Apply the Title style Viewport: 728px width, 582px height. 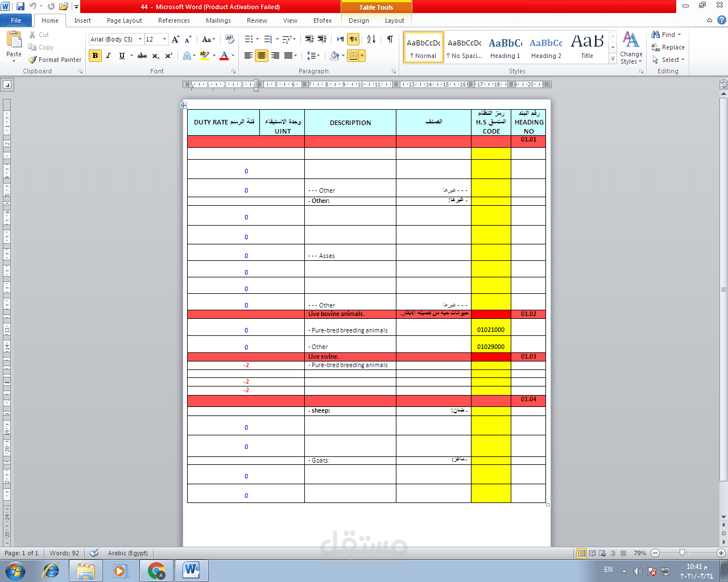click(x=587, y=48)
